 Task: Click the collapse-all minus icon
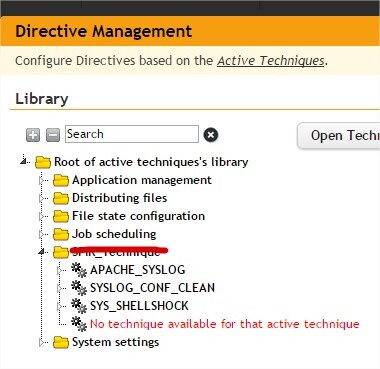[53, 135]
